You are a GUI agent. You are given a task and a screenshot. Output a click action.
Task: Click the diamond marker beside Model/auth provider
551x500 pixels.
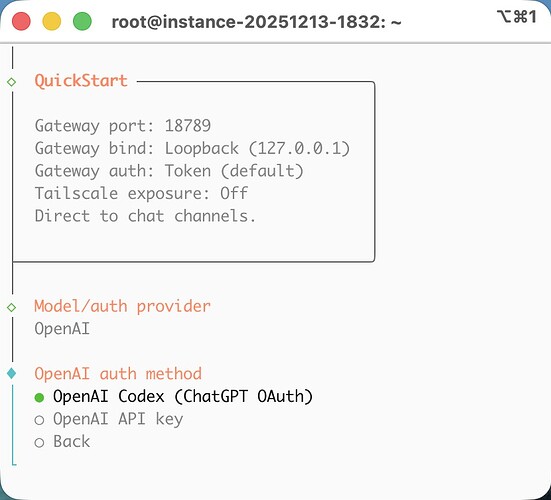12,307
